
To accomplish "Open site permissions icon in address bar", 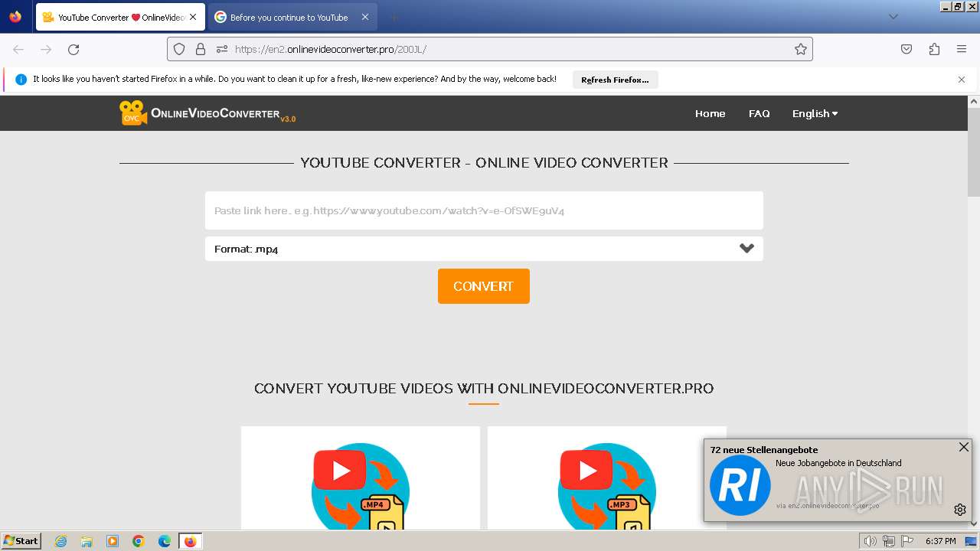I will [x=222, y=49].
